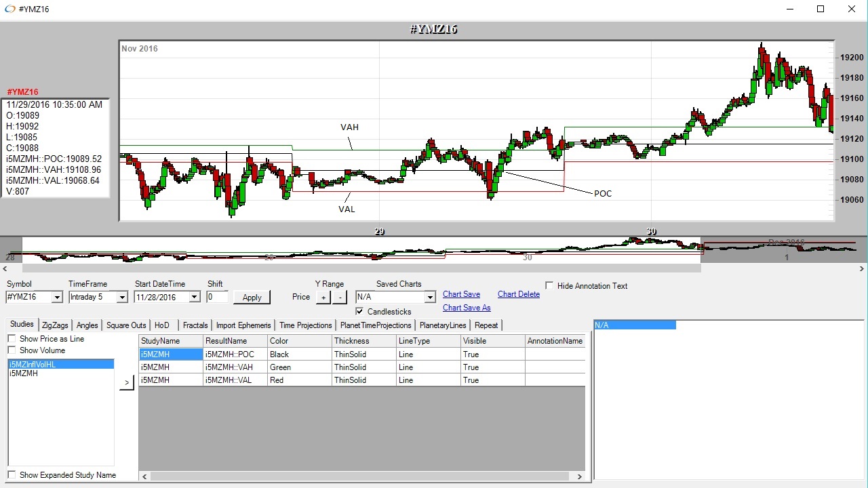Image resolution: width=868 pixels, height=488 pixels.
Task: Open the Saved Charts dropdown
Action: 429,297
